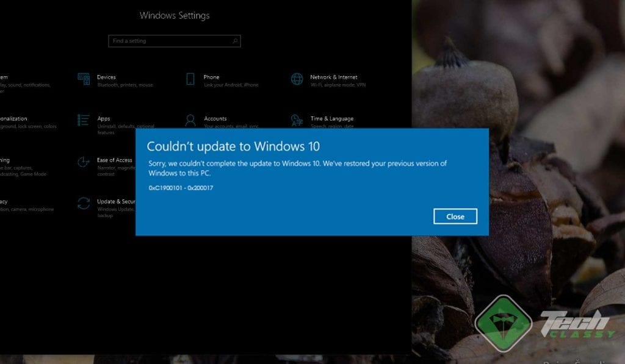The height and width of the screenshot is (364, 625).
Task: Open the Devices settings icon
Action: [83, 79]
